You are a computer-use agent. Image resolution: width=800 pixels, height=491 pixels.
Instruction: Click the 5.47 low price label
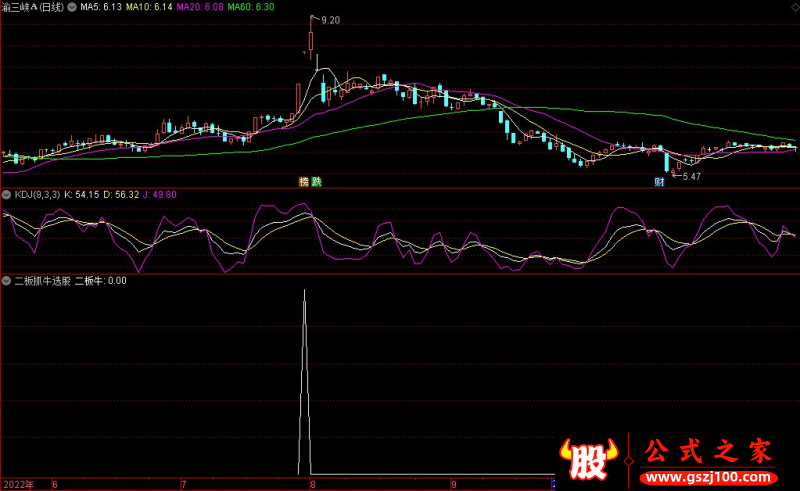[692, 176]
